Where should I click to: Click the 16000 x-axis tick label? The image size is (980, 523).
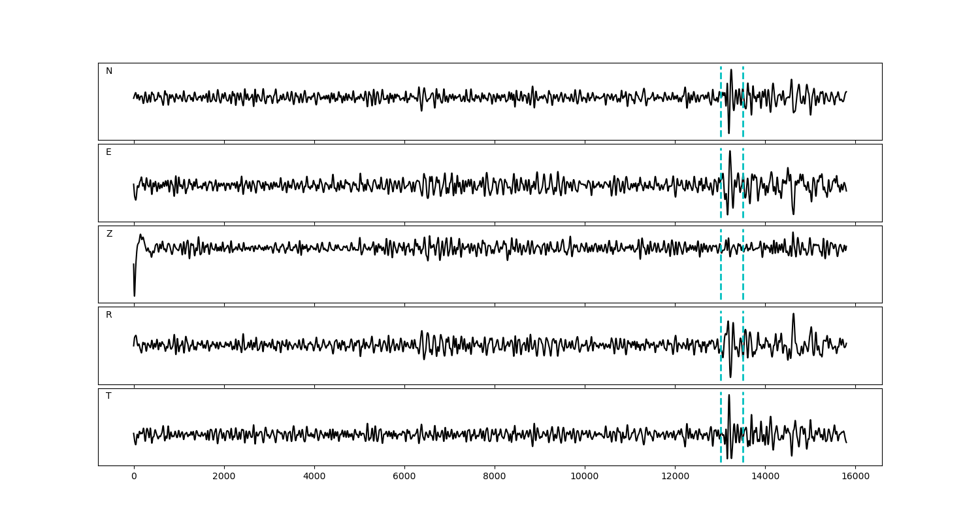855,477
